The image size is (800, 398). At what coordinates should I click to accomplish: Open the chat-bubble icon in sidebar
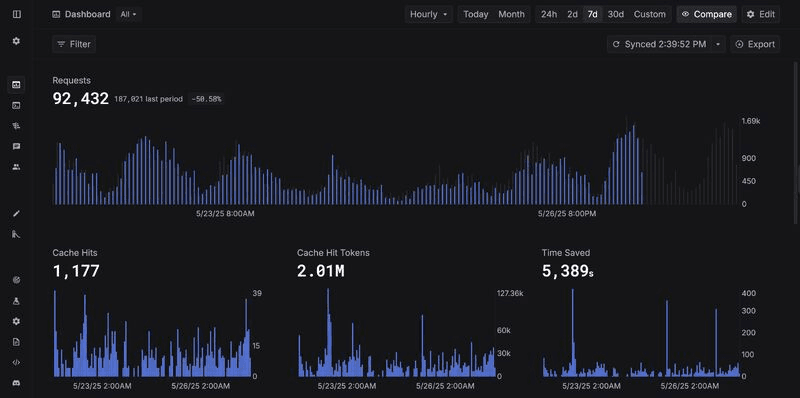[x=16, y=146]
